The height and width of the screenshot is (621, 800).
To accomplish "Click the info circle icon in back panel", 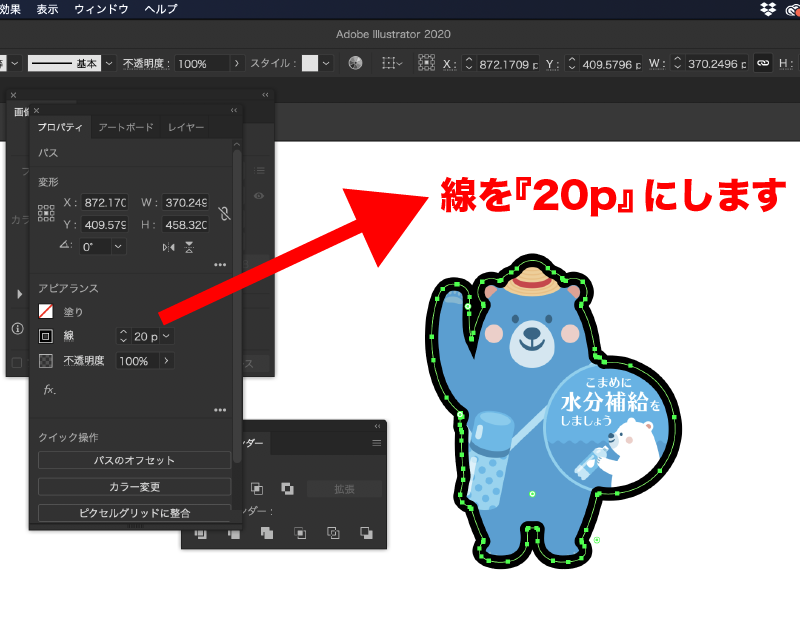I will point(17,329).
